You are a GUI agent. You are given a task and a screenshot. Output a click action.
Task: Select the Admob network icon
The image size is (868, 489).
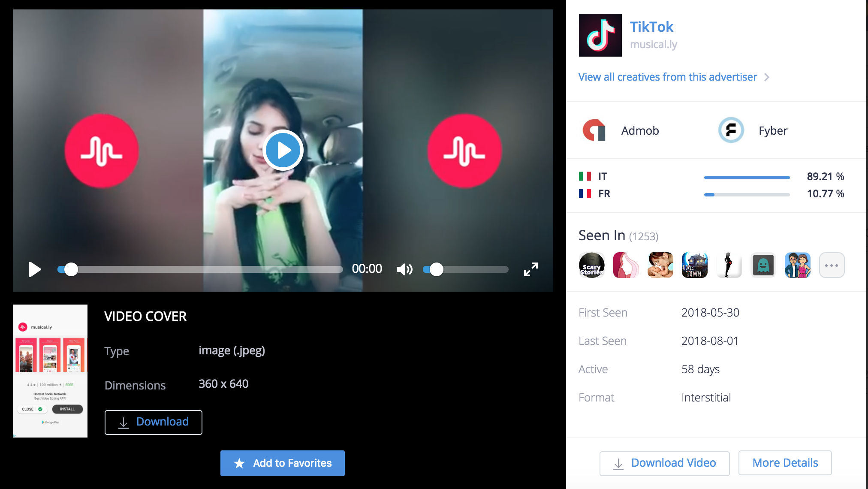[x=594, y=130]
